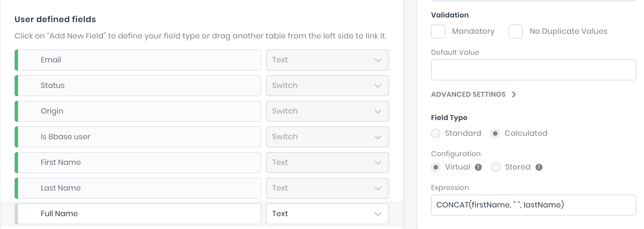Choose the Virtual configuration option

pos(436,167)
